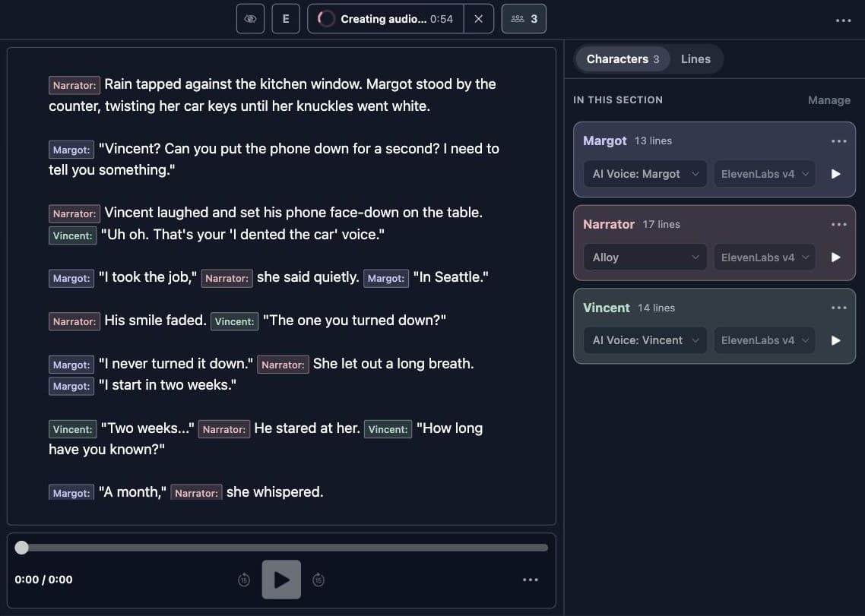Open Margot card's more options menu
Viewport: 865px width, 616px height.
coord(838,141)
